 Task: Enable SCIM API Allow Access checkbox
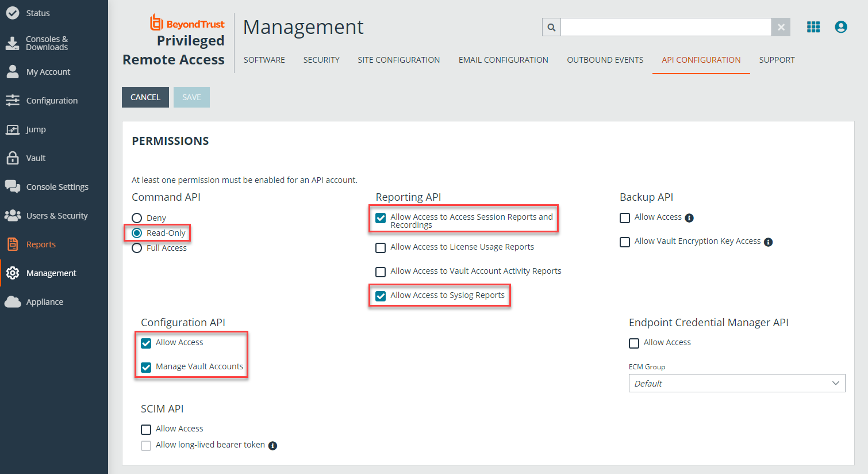point(146,430)
